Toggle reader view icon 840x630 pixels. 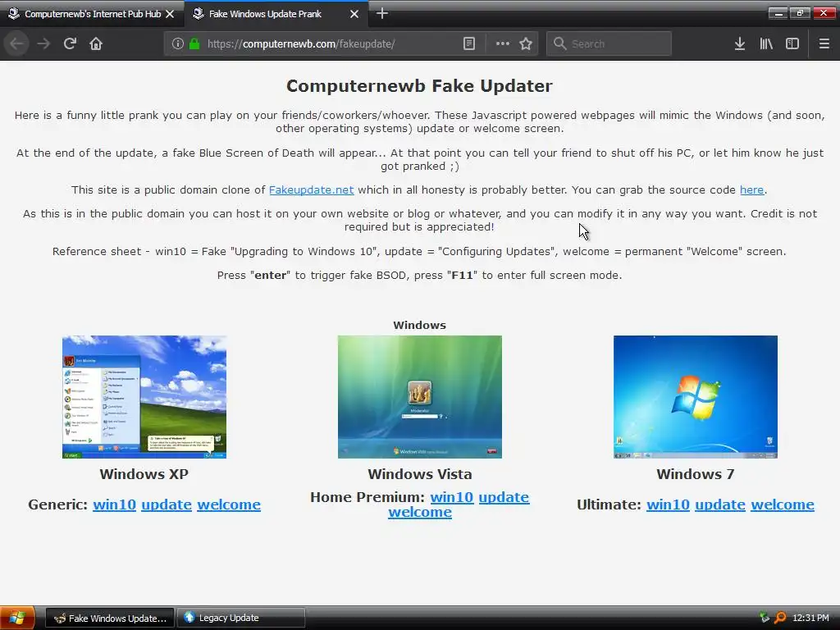click(468, 44)
